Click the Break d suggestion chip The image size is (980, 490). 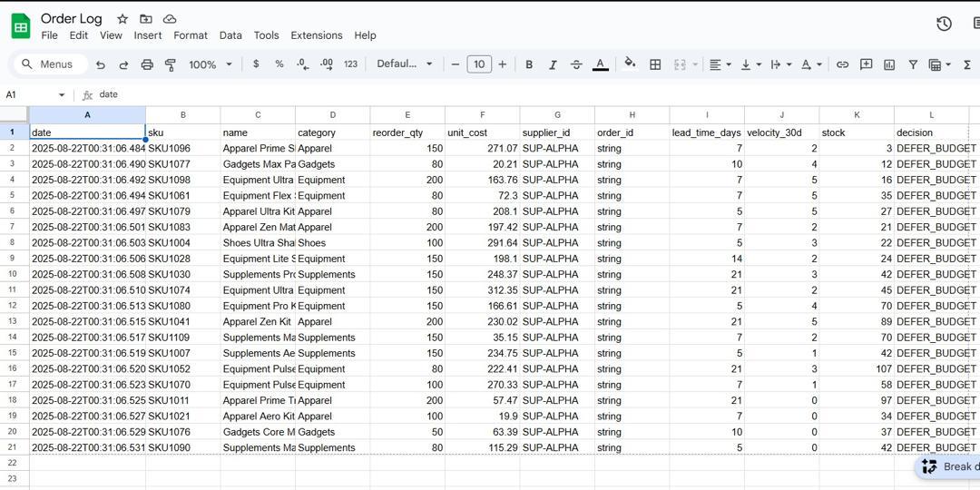[947, 467]
